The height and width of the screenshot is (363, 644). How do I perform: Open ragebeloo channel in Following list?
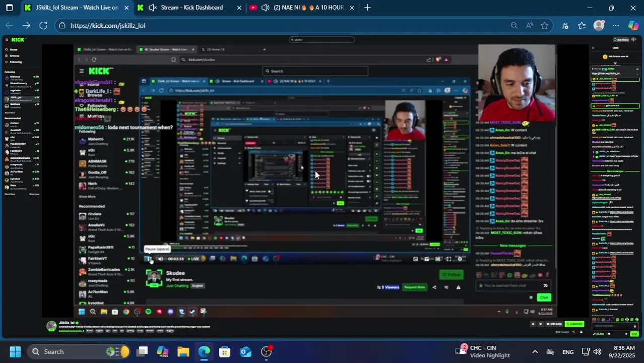pyautogui.click(x=22, y=92)
